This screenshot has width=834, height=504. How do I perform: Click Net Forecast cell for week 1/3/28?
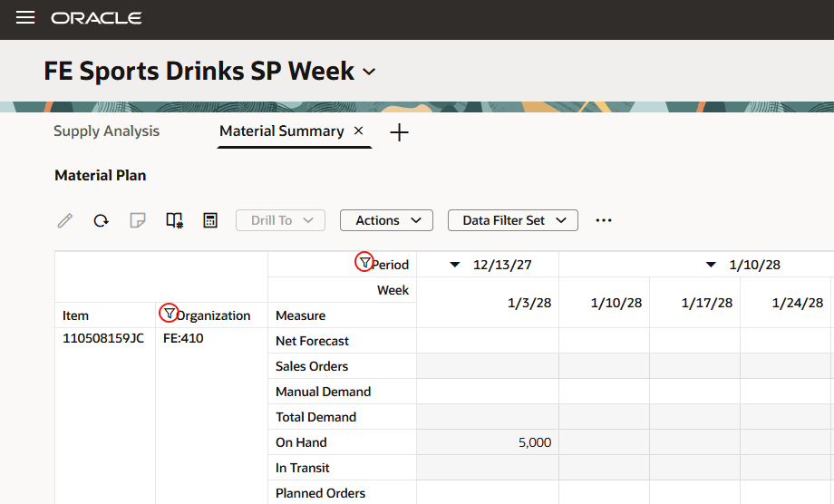(488, 341)
